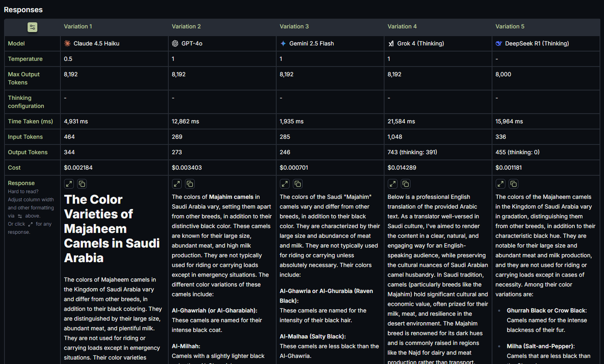
Task: Click the input tokens value 464
Action: click(69, 137)
